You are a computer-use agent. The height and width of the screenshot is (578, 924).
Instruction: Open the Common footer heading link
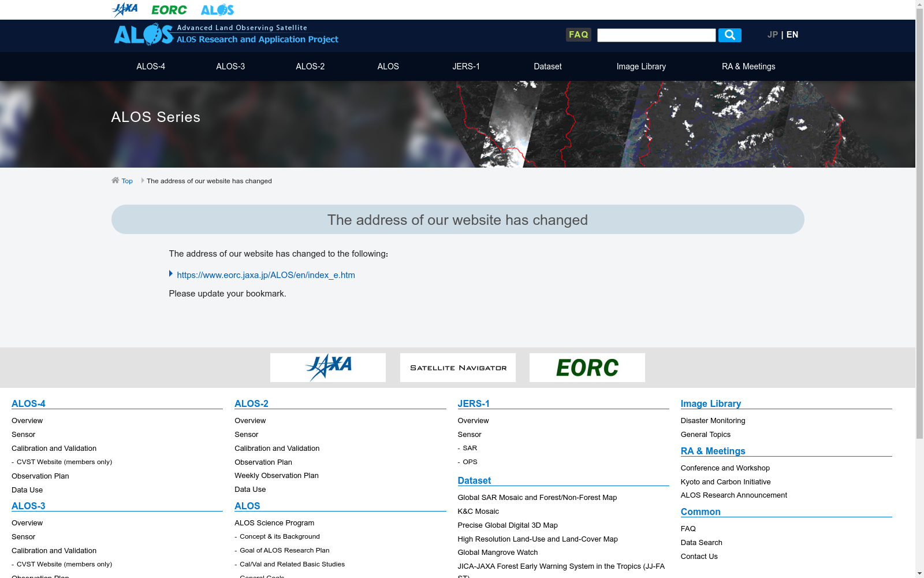[701, 512]
